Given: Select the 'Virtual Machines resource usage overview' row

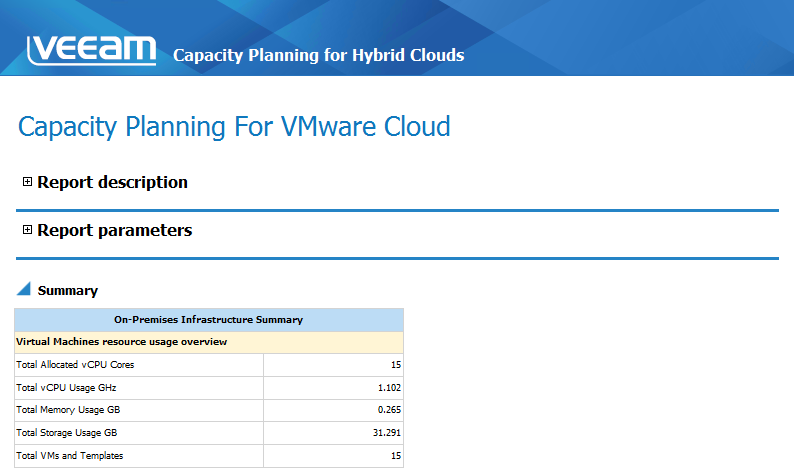Looking at the screenshot, I should (x=209, y=342).
